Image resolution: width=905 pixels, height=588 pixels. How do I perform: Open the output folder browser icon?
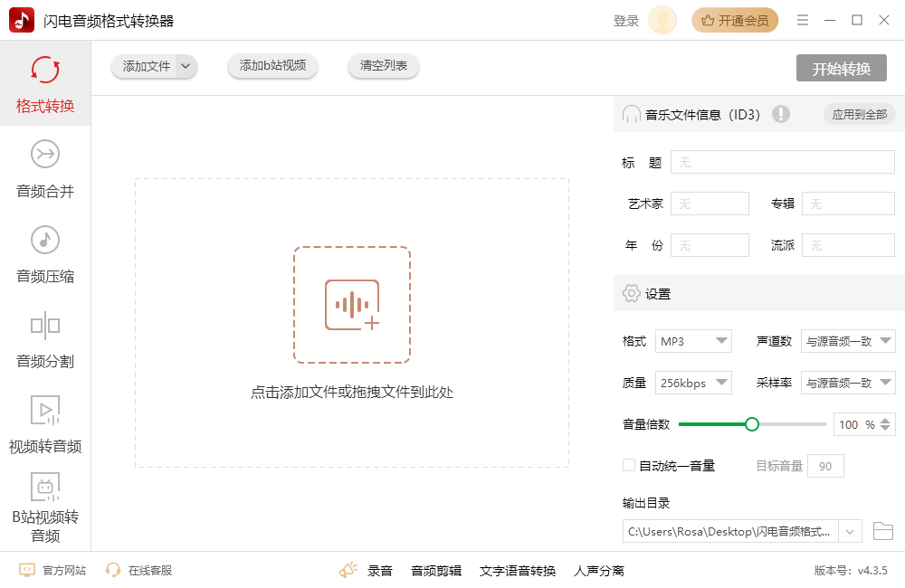click(x=883, y=531)
